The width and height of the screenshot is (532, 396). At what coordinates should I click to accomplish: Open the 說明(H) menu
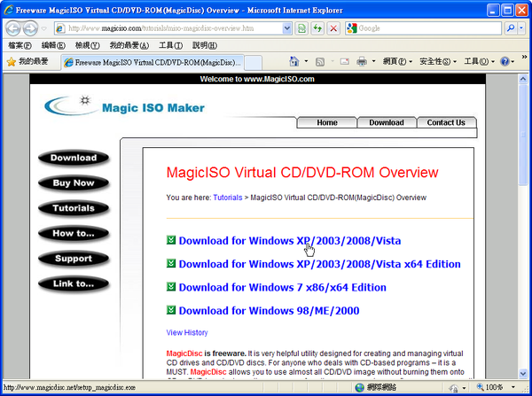(205, 45)
